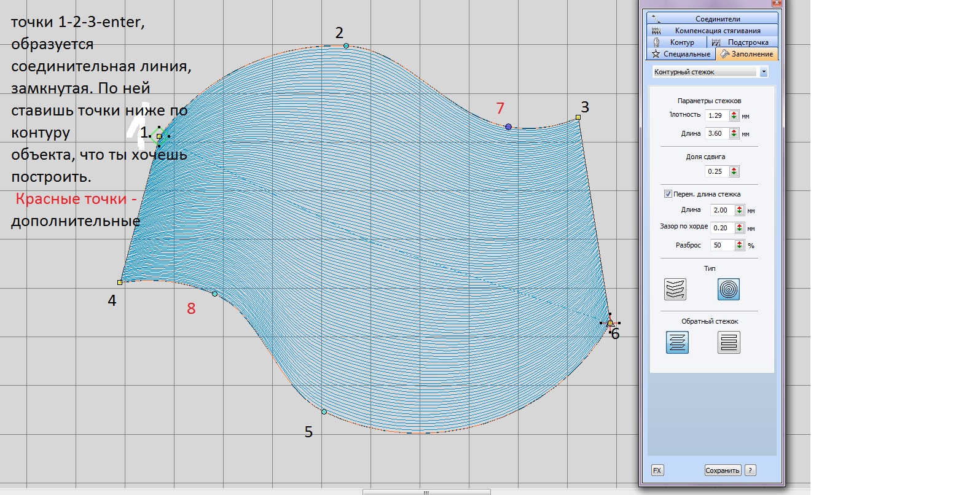Click the Разброс percent spinner arrows
Image resolution: width=980 pixels, height=495 pixels.
pyautogui.click(x=739, y=245)
